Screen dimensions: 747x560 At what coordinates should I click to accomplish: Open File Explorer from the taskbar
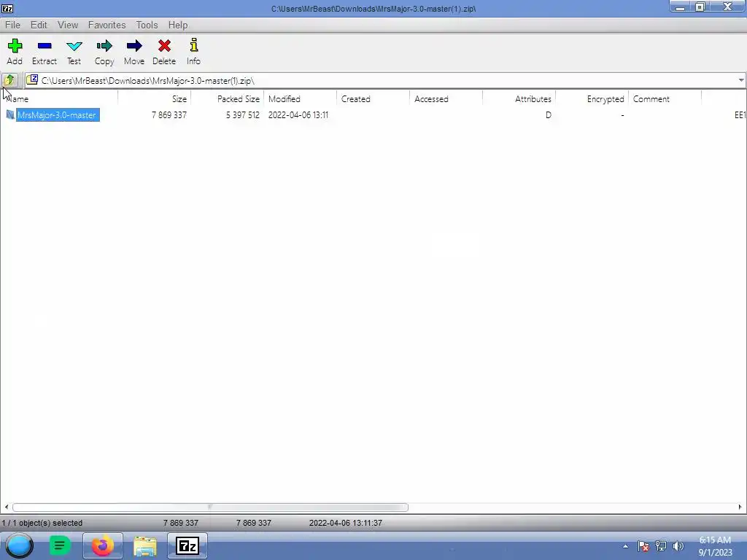tap(145, 545)
